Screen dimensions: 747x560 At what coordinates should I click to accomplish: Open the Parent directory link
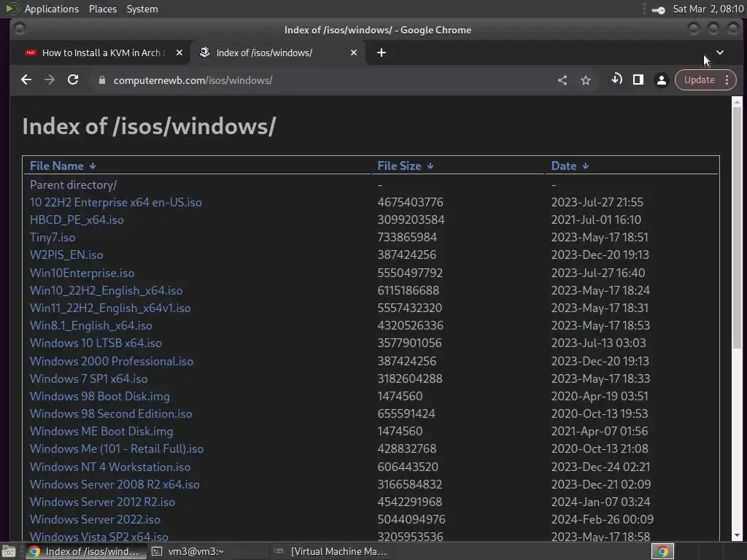click(73, 184)
